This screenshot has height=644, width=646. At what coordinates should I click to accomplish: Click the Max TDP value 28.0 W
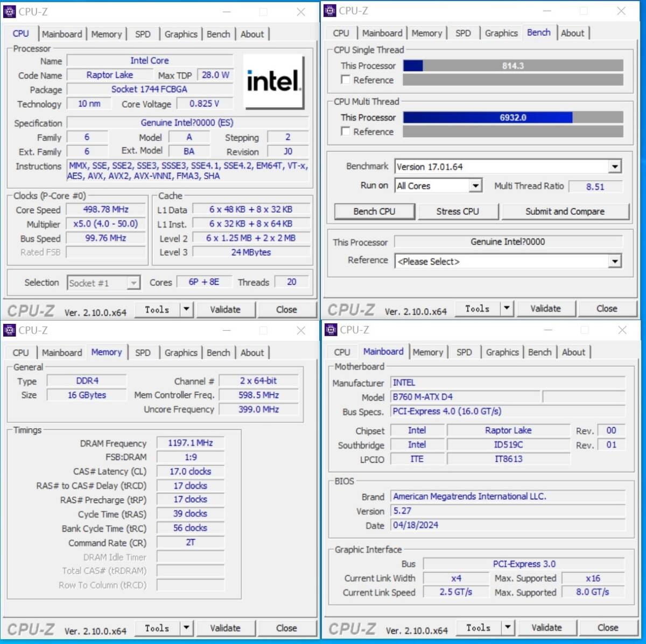click(215, 75)
